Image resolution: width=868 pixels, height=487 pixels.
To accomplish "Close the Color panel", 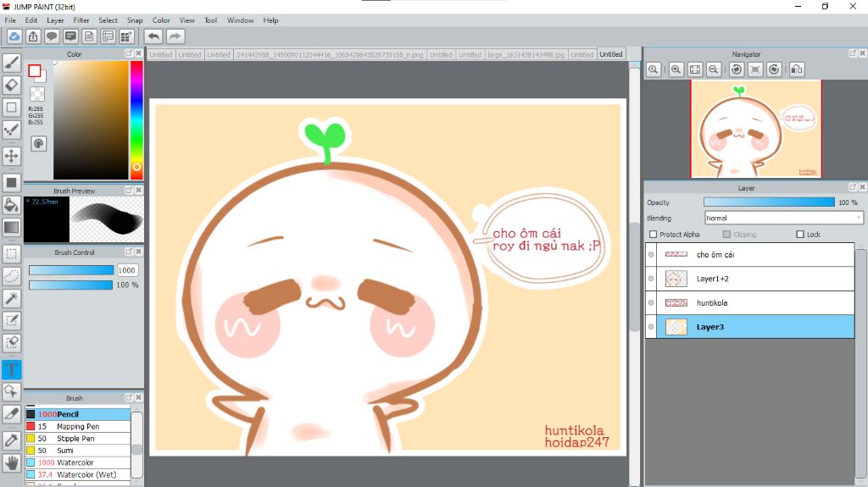I will [x=138, y=53].
